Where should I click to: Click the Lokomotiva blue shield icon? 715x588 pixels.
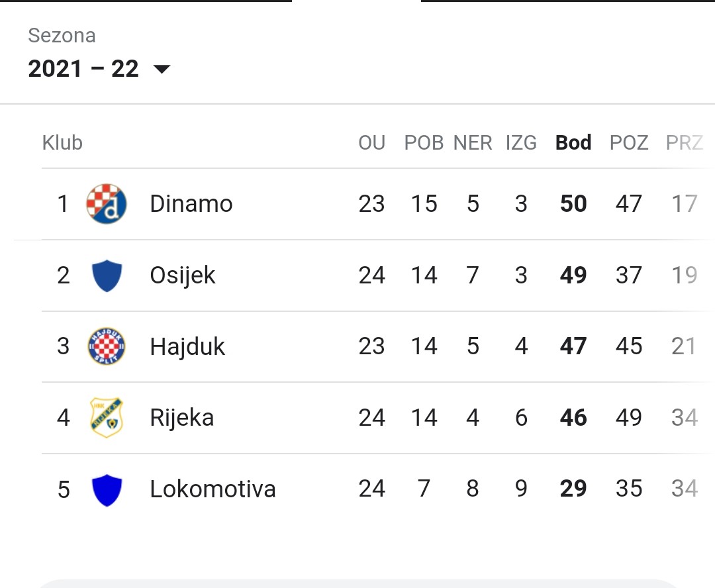point(107,490)
